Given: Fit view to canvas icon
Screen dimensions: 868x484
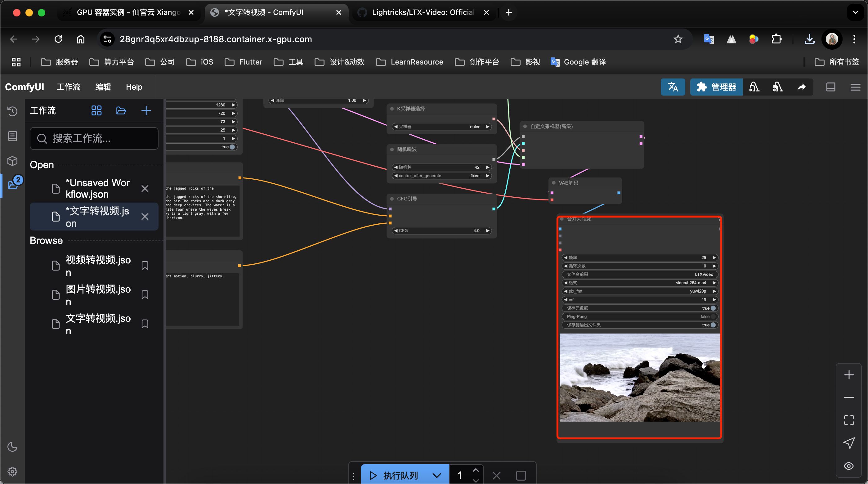Looking at the screenshot, I should (x=849, y=420).
